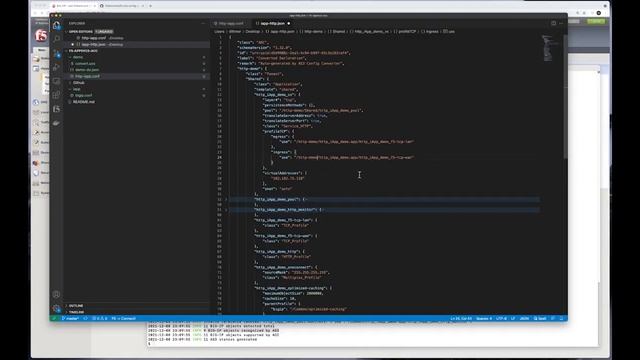Open Source Control view in activity bar
640x360 pixels.
56,53
